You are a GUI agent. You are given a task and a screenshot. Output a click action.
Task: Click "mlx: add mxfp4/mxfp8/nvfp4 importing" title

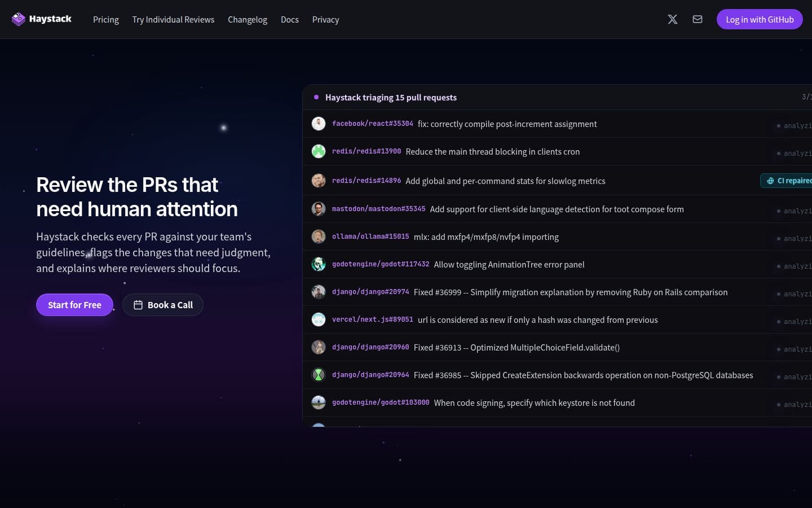pyautogui.click(x=486, y=237)
